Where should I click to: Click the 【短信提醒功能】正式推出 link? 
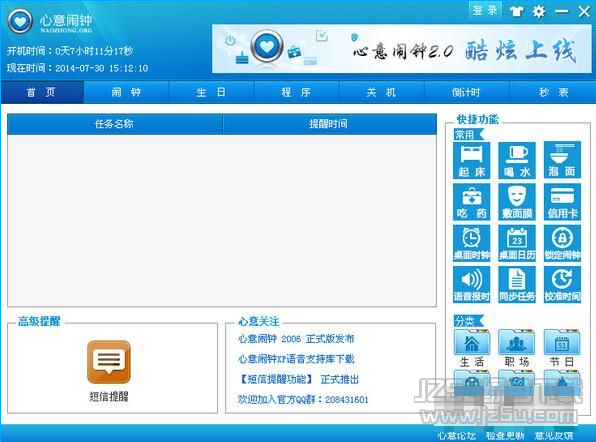(298, 379)
